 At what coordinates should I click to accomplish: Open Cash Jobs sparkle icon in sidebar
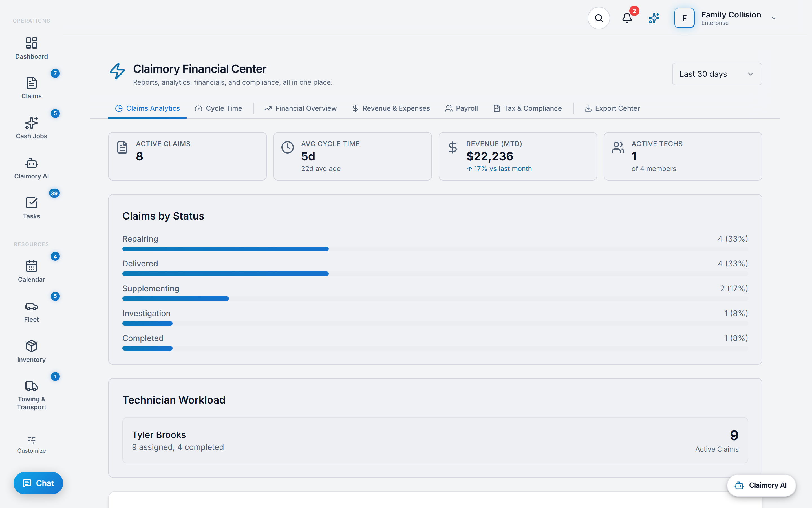[x=32, y=123]
